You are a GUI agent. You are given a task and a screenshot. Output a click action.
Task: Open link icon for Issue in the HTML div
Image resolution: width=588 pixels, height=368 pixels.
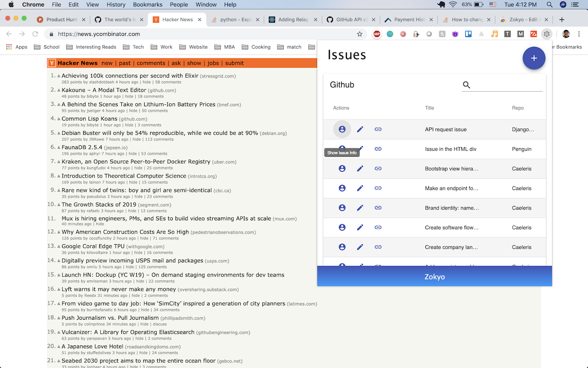378,149
